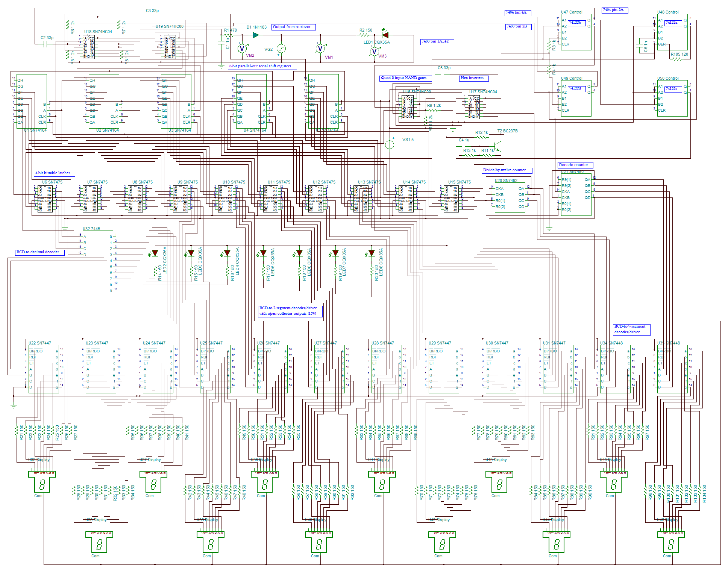Select the U46 seven-segment display
728x572 pixels.
click(671, 542)
